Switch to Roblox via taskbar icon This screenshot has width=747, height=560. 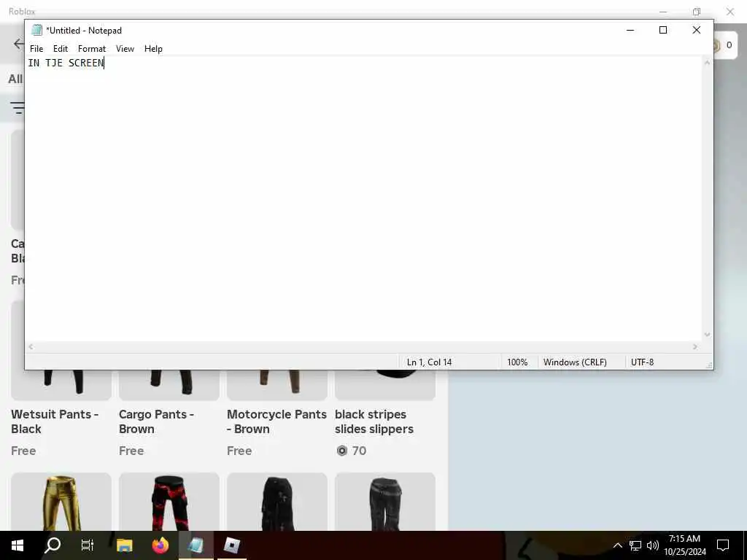(x=231, y=545)
